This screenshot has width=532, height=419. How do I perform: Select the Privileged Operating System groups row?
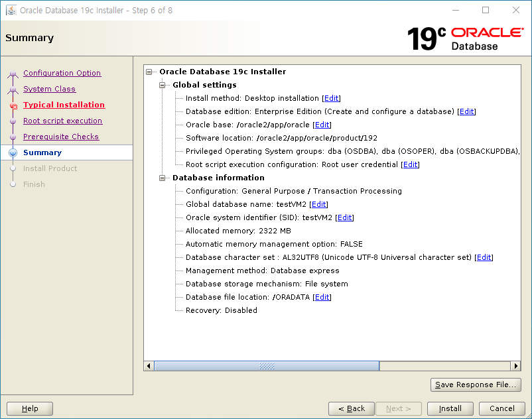pyautogui.click(x=353, y=151)
